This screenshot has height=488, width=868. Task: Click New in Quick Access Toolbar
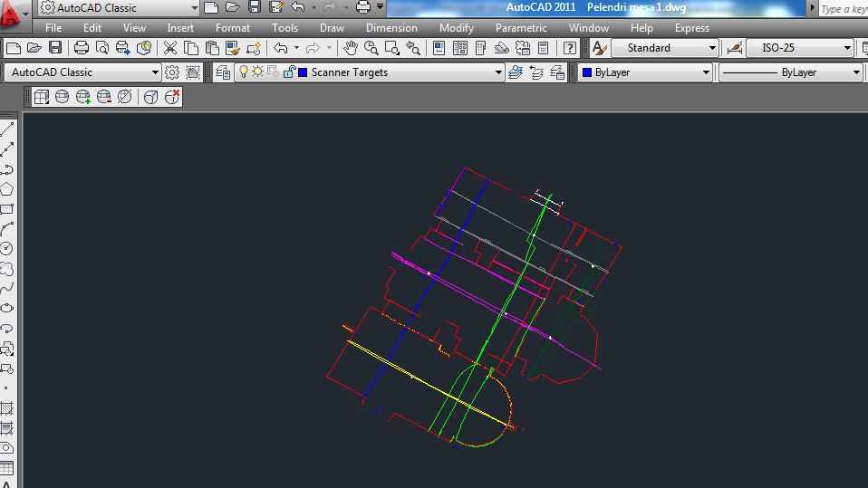pyautogui.click(x=211, y=7)
